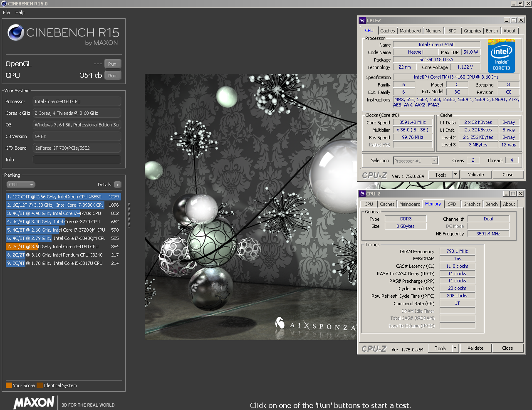Run the CPU benchmark test
532x410 pixels.
(x=112, y=76)
